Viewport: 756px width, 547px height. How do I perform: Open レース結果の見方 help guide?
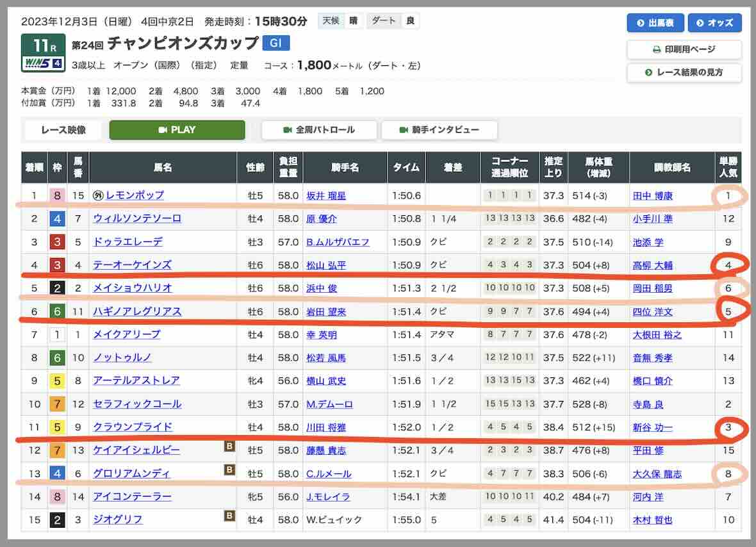(x=684, y=72)
